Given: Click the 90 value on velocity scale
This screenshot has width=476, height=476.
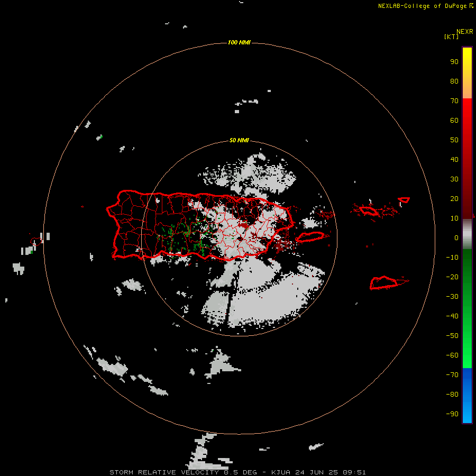Looking at the screenshot, I should (454, 62).
